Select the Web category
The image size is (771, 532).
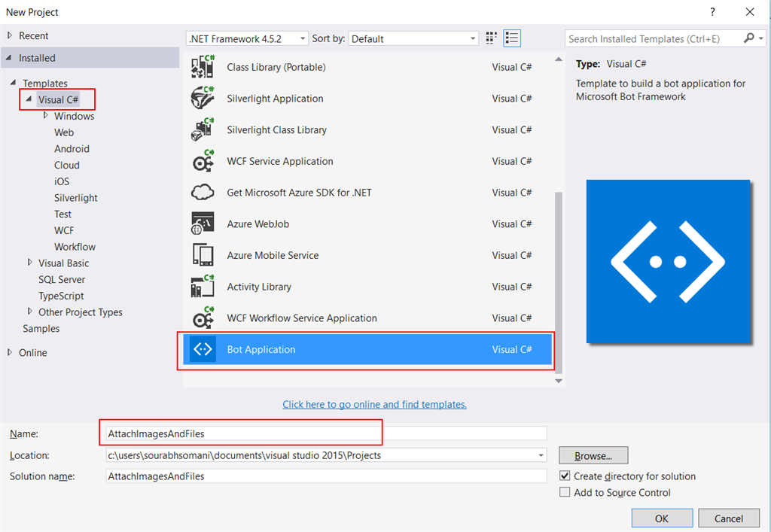[64, 132]
